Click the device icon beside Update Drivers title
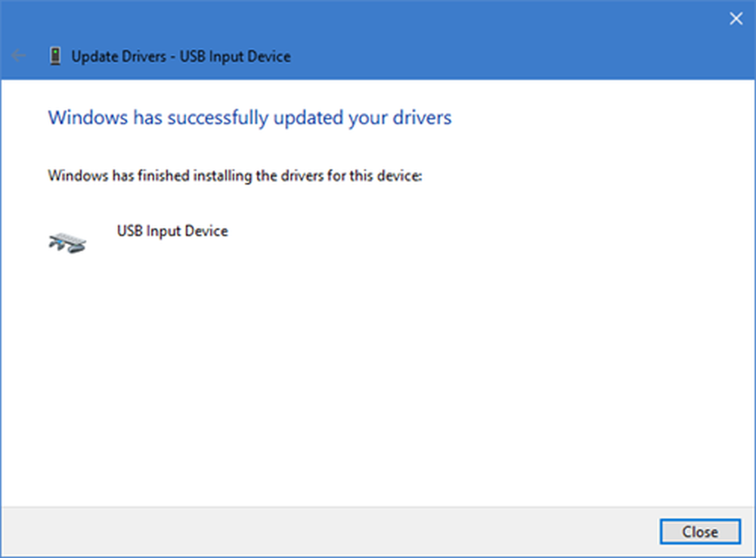This screenshot has width=756, height=558. pos(55,56)
